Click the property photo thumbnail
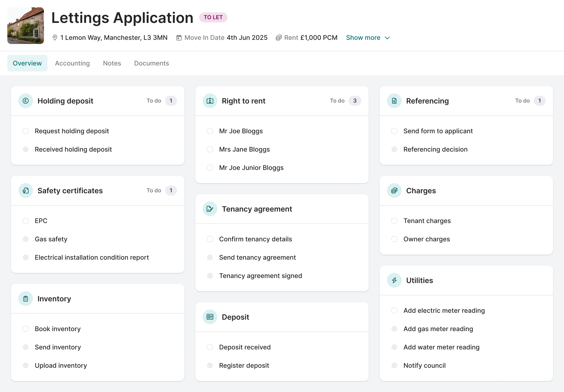Viewport: 564px width, 392px height. point(26,26)
